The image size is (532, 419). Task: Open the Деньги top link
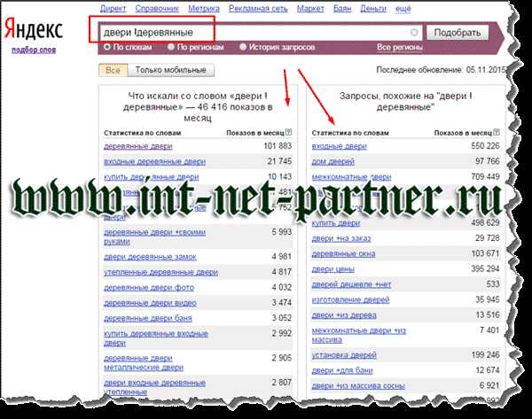click(373, 9)
